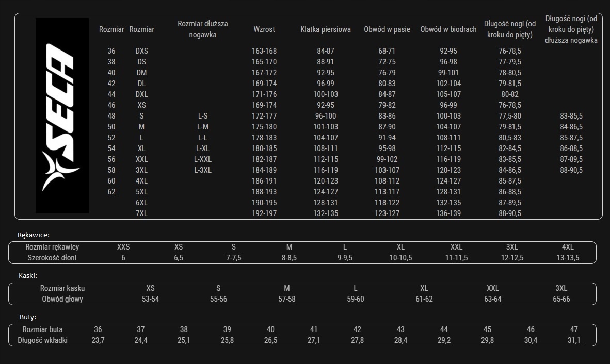Select long-leg size 'L-XXL'
Viewport: 610px width, 364px height.
(x=203, y=159)
